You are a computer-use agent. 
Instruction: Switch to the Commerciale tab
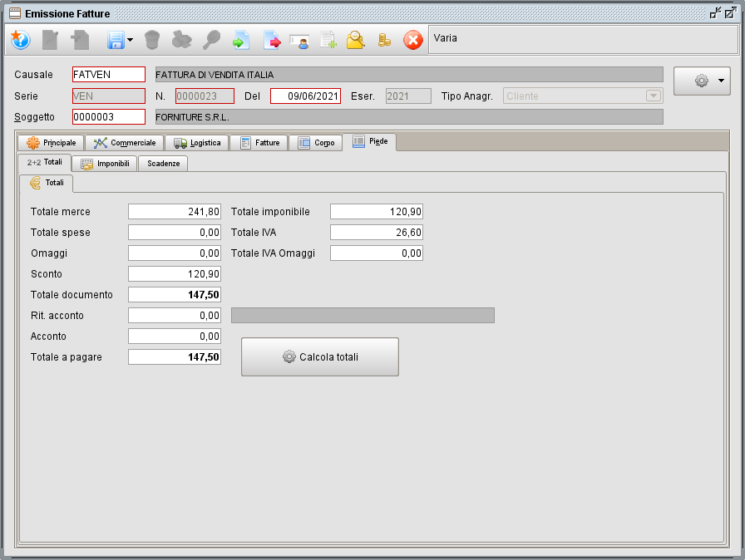click(124, 142)
